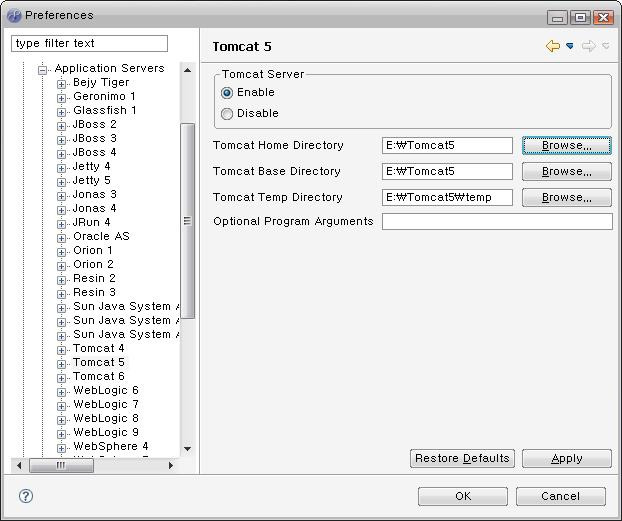Expand the Tomcat 5 node
622x521 pixels.
61,364
